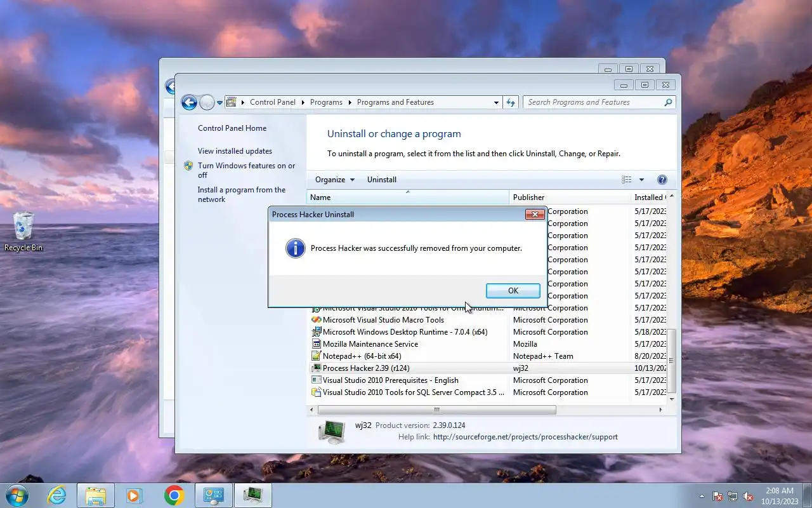This screenshot has width=812, height=508.
Task: Click Process Hacker details pane icon
Action: click(331, 432)
